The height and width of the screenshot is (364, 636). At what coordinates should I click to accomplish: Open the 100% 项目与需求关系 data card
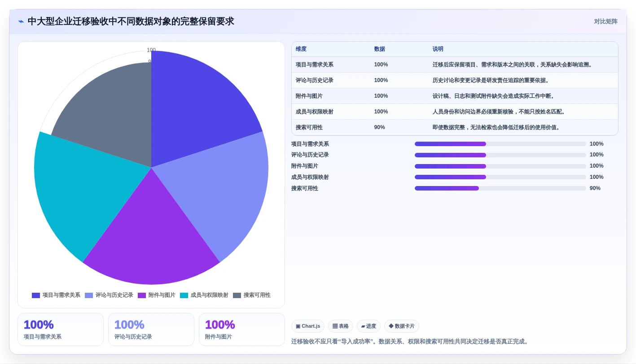pyautogui.click(x=61, y=329)
